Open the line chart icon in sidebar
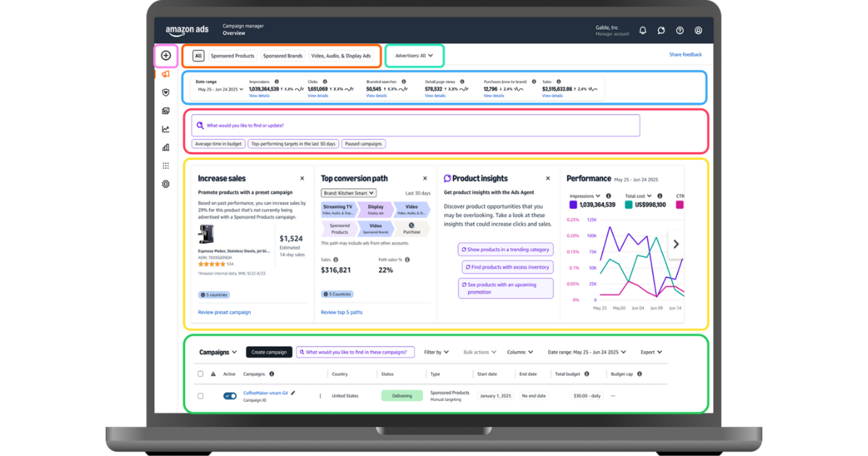The width and height of the screenshot is (868, 456). 166,129
